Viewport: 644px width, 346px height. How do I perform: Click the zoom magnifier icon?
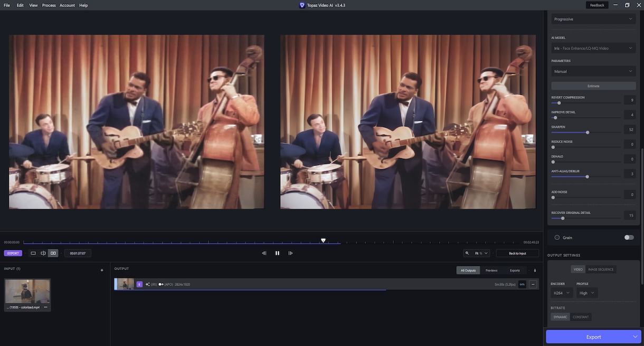coord(467,253)
